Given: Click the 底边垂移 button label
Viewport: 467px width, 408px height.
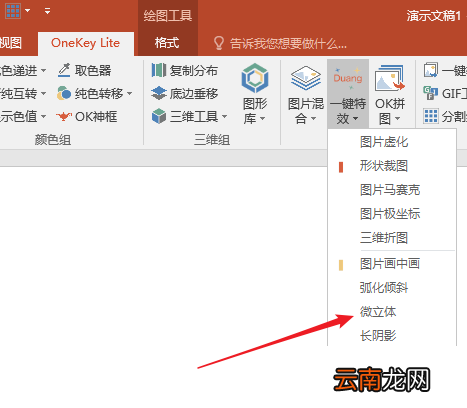Looking at the screenshot, I should 194,94.
